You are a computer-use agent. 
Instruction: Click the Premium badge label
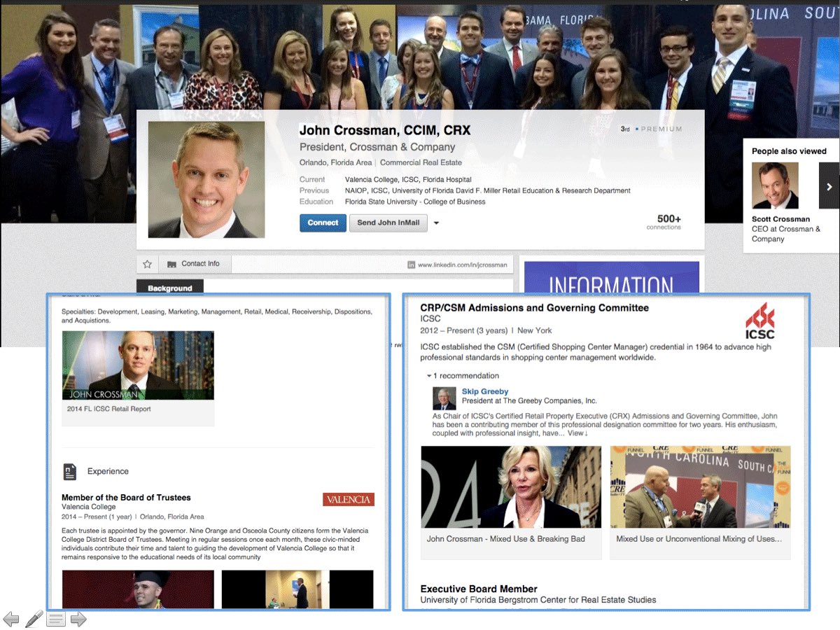(x=661, y=129)
